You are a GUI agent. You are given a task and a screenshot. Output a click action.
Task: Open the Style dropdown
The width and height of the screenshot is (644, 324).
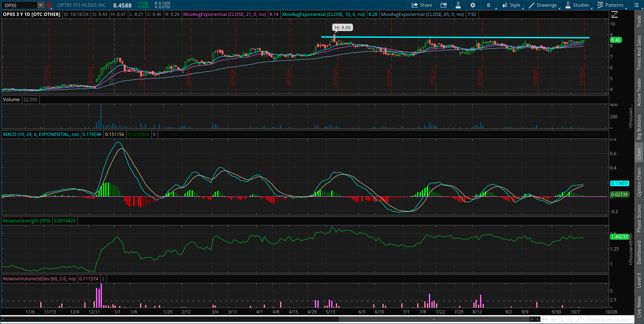click(x=512, y=5)
